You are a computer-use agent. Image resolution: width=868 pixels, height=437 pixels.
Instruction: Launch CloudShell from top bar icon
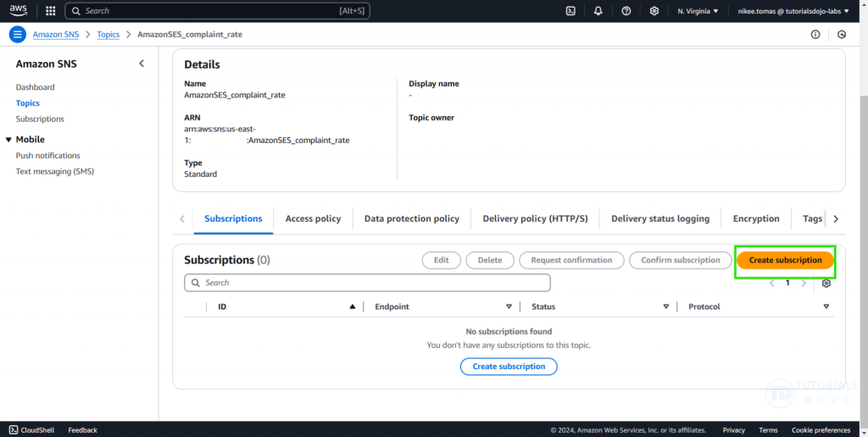pyautogui.click(x=570, y=10)
